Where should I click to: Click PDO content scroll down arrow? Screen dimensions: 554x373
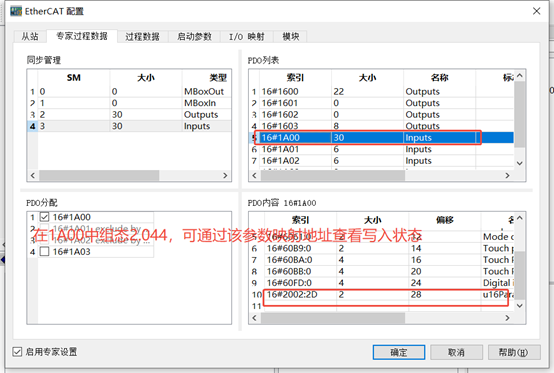coord(519,306)
